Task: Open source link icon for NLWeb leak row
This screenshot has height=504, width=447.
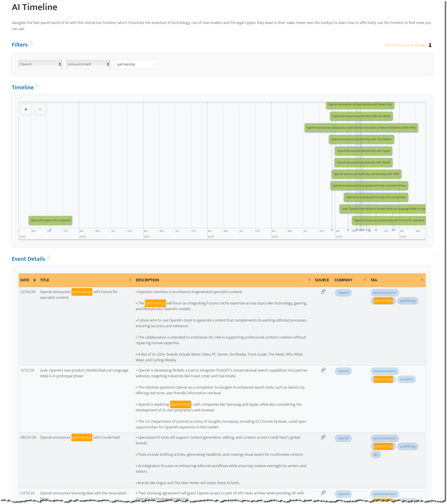Action: click(x=323, y=370)
